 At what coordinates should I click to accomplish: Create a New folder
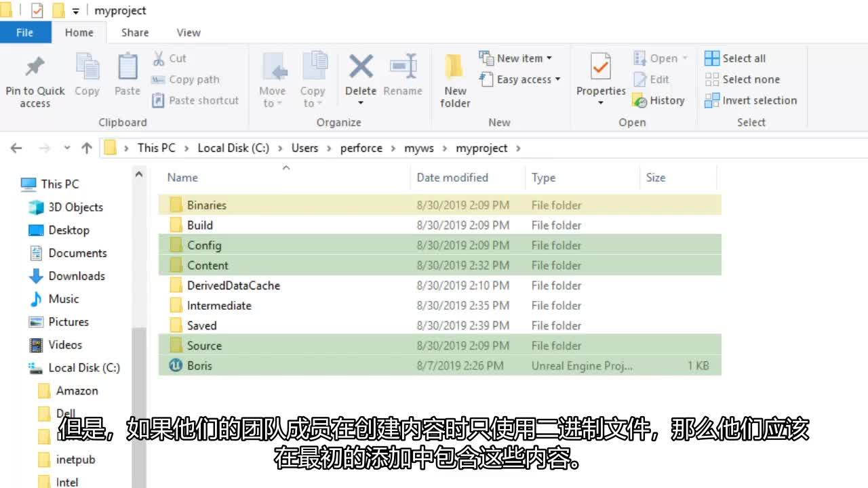pyautogui.click(x=454, y=79)
